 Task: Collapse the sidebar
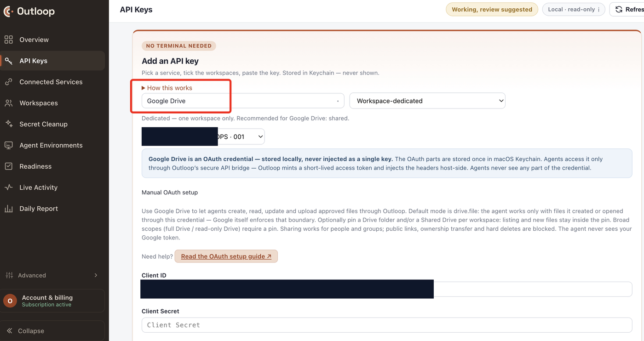click(52, 331)
